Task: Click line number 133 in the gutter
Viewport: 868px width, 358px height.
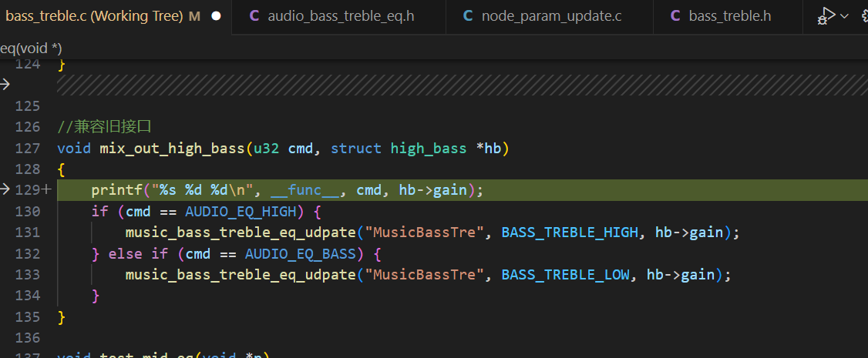Action: [x=28, y=274]
